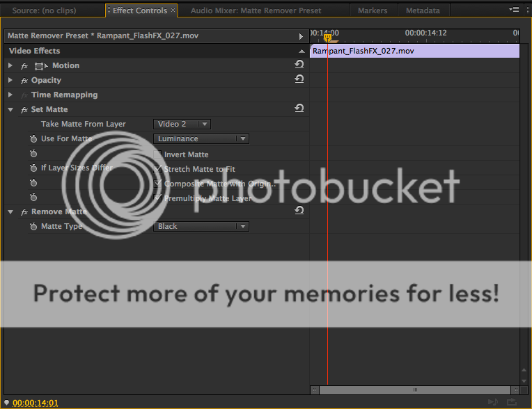
Task: Collapse Video Effects section with up arrow
Action: pyautogui.click(x=302, y=51)
